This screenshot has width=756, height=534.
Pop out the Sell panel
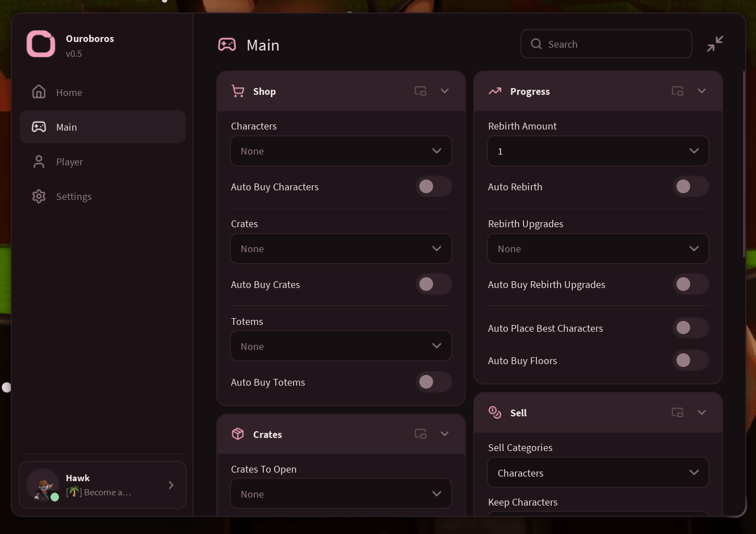tap(677, 412)
